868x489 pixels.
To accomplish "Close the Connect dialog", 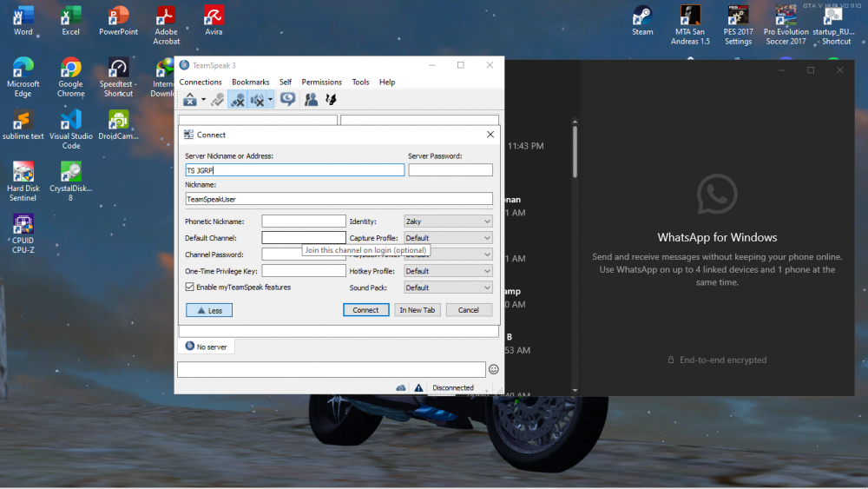I will coord(490,135).
